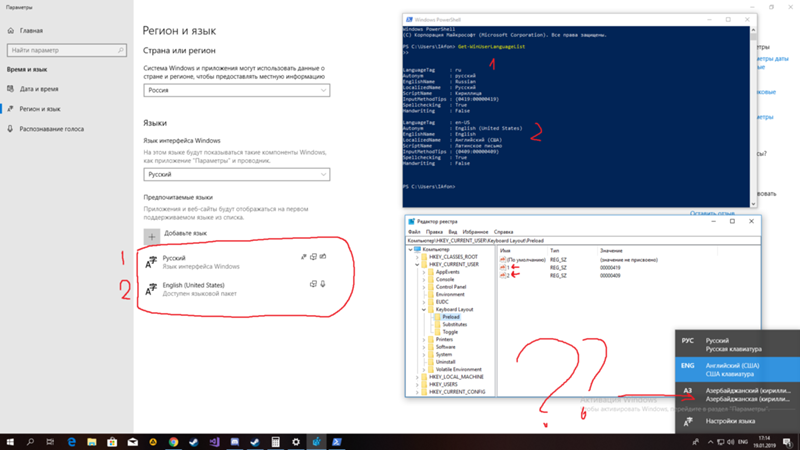This screenshot has height=450, width=800.
Task: Click the Найти параметр search field
Action: click(x=67, y=50)
